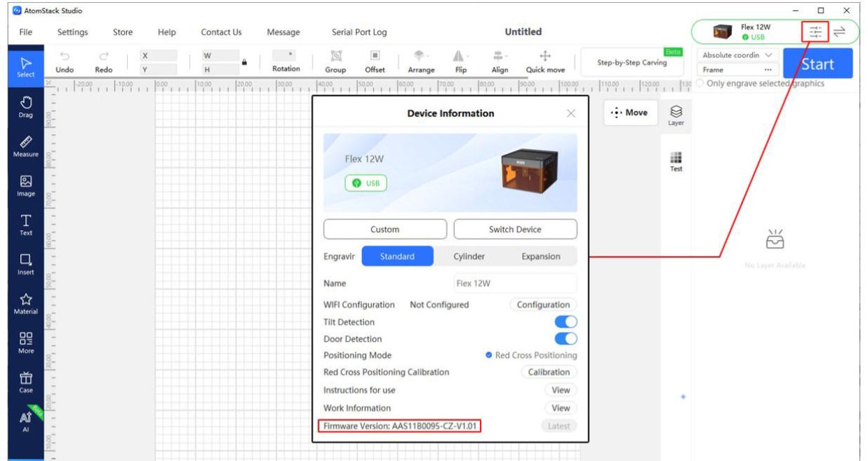868x461 pixels.
Task: Select the Select arrow tool
Action: 26,67
